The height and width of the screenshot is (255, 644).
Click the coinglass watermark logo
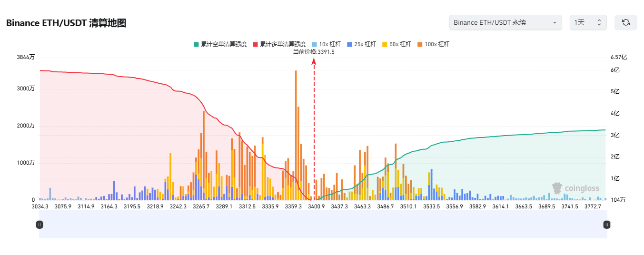pos(575,188)
